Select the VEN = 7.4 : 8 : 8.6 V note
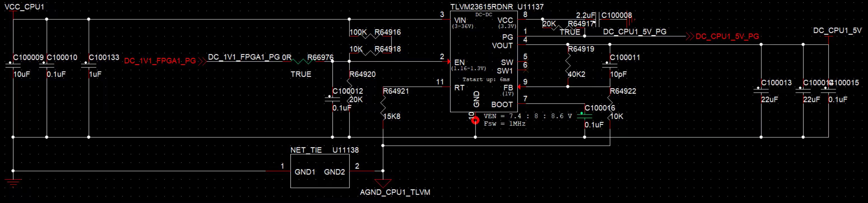The width and height of the screenshot is (868, 203). 528,116
